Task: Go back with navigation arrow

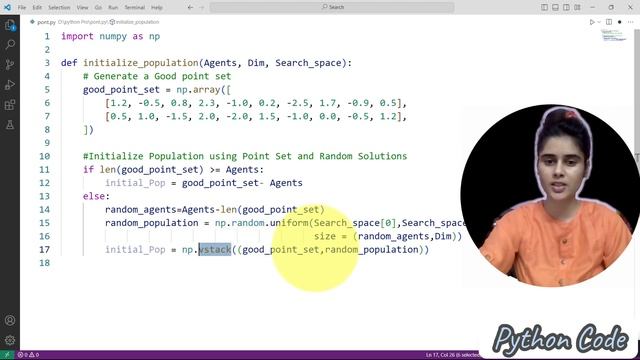Action: [x=190, y=7]
